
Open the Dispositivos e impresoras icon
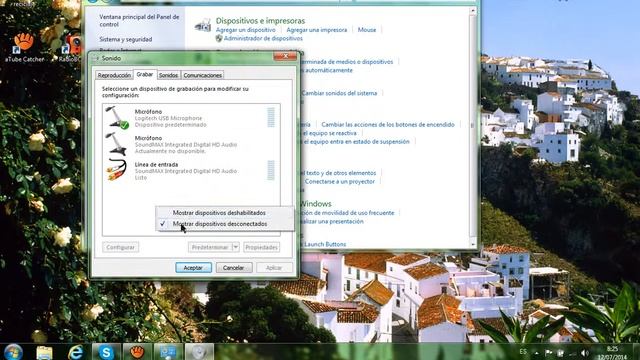203,26
